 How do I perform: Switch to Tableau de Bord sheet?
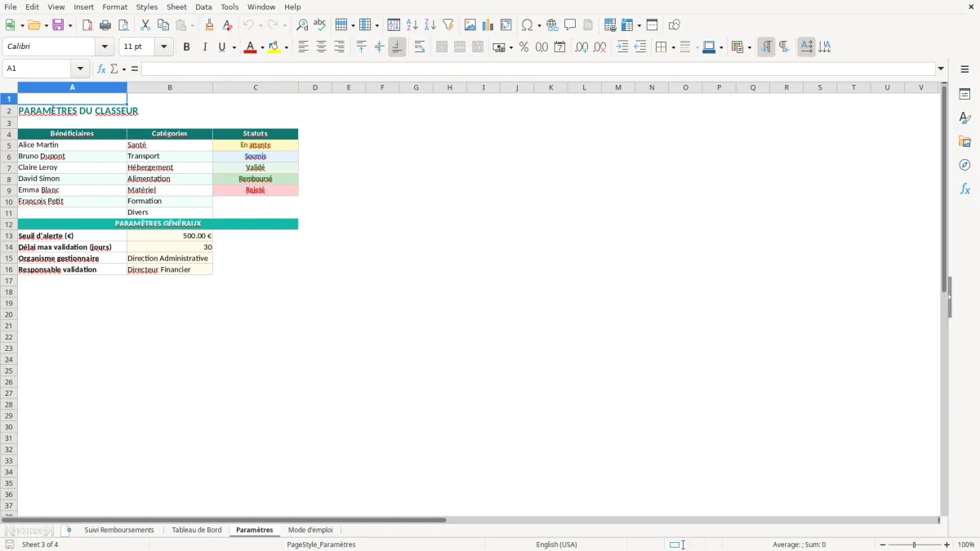click(197, 531)
